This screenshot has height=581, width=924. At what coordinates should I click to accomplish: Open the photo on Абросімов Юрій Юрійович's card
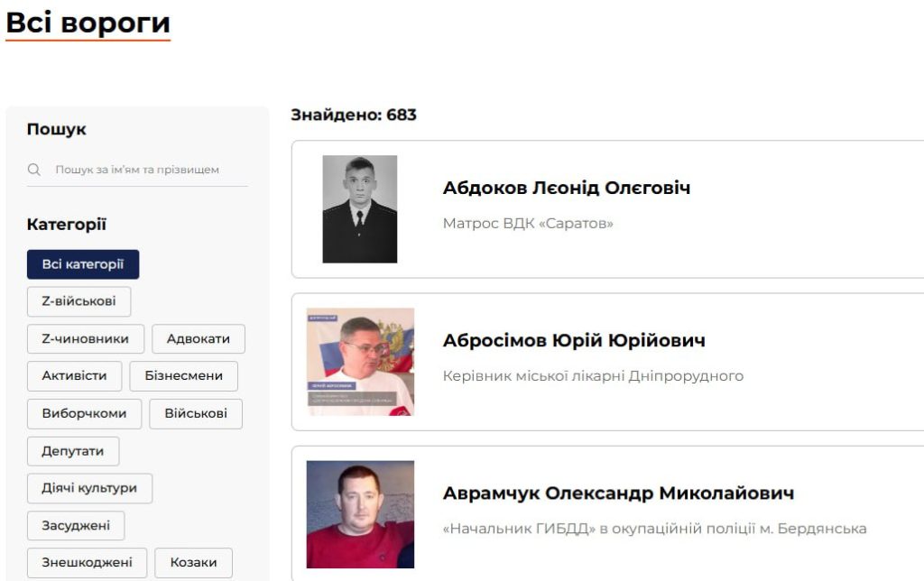point(360,362)
